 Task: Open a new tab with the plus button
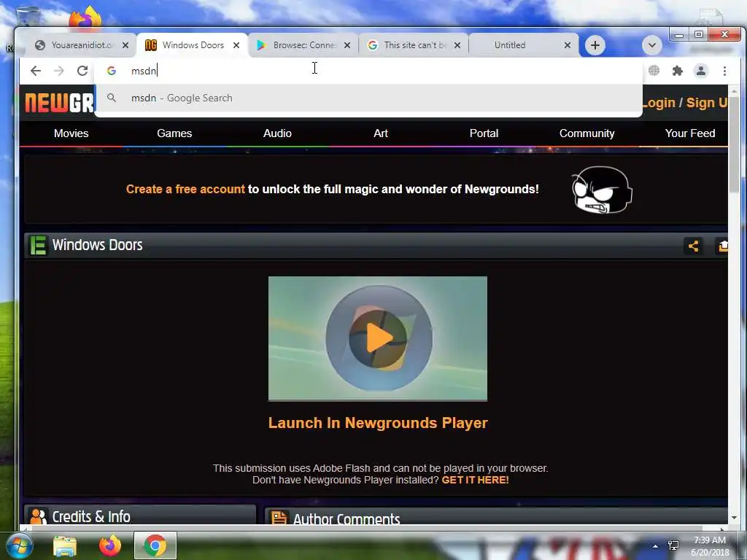point(595,45)
